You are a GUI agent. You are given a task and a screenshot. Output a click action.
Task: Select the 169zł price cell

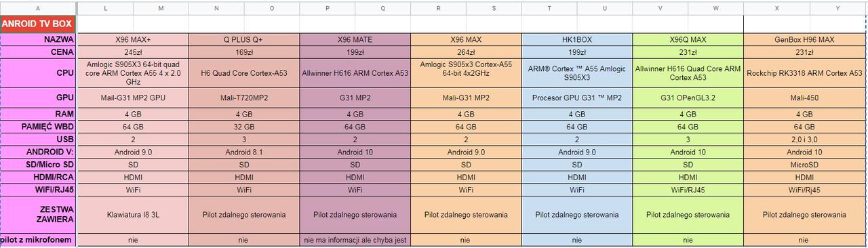[x=244, y=52]
